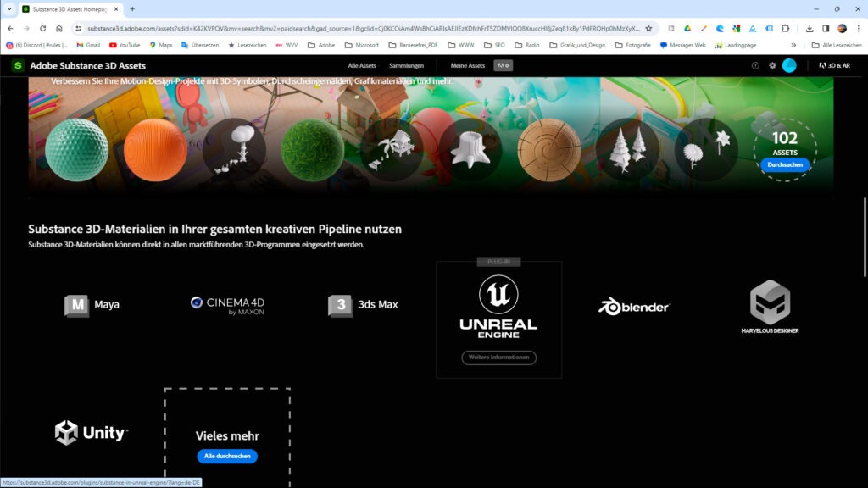View site information icon in address bar
Screen dimensions: 868x488
(79, 28)
